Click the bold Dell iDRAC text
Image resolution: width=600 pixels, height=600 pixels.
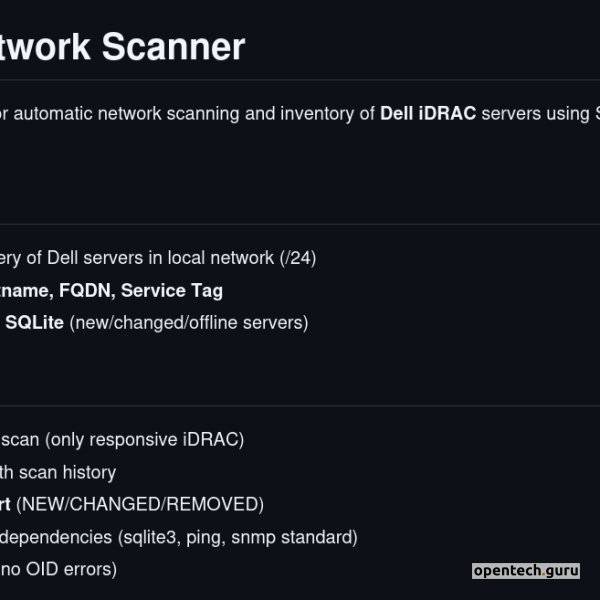[x=428, y=114]
